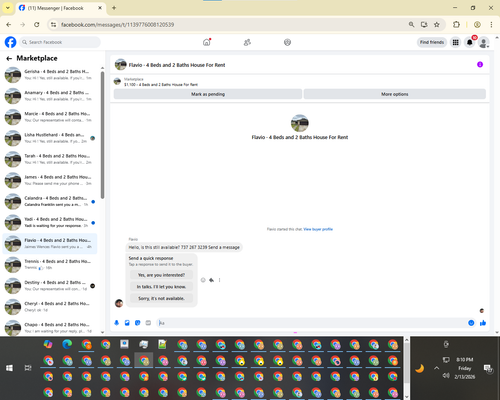500x400 pixels.
Task: Open the account profile menu
Action: tap(484, 42)
